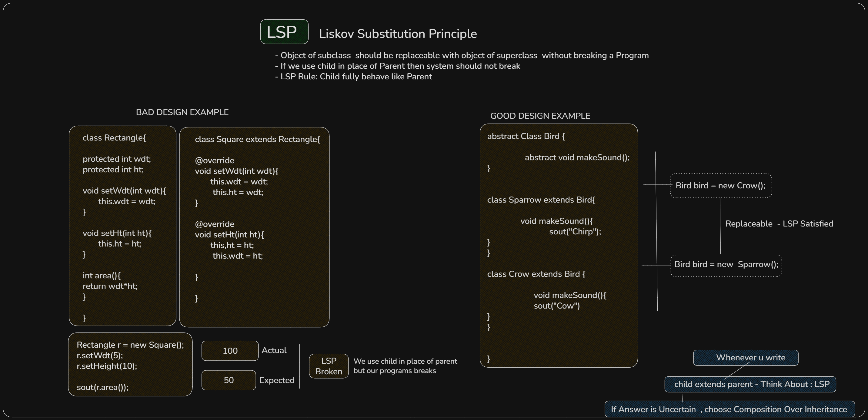Screen dimensions: 868x420
Task: Click the 'Actual' label
Action: coord(274,350)
